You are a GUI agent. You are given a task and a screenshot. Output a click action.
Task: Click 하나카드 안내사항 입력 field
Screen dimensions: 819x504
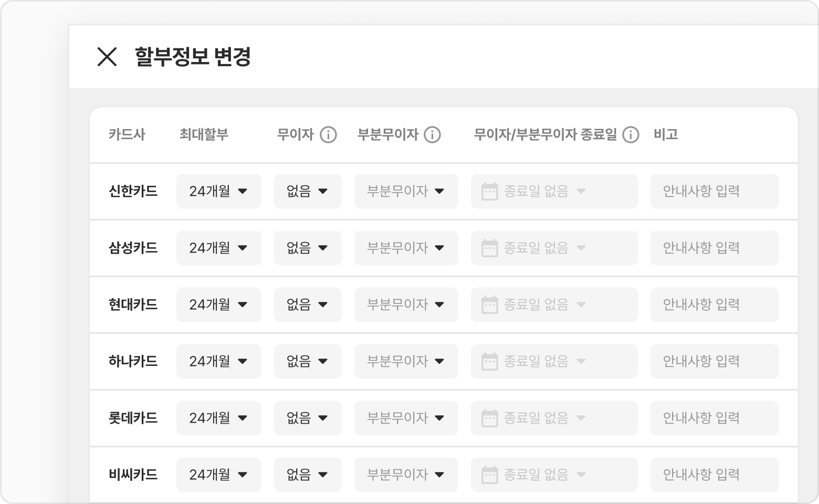click(x=714, y=362)
